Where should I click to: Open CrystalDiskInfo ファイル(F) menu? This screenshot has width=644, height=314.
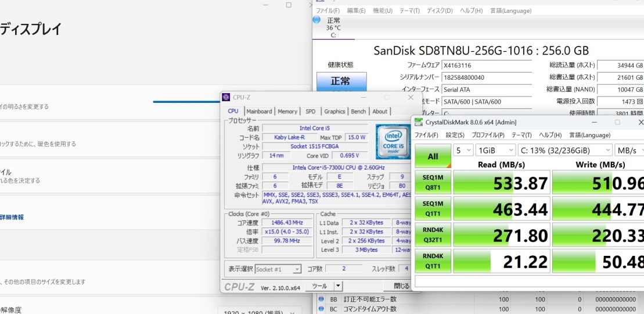pos(328,10)
